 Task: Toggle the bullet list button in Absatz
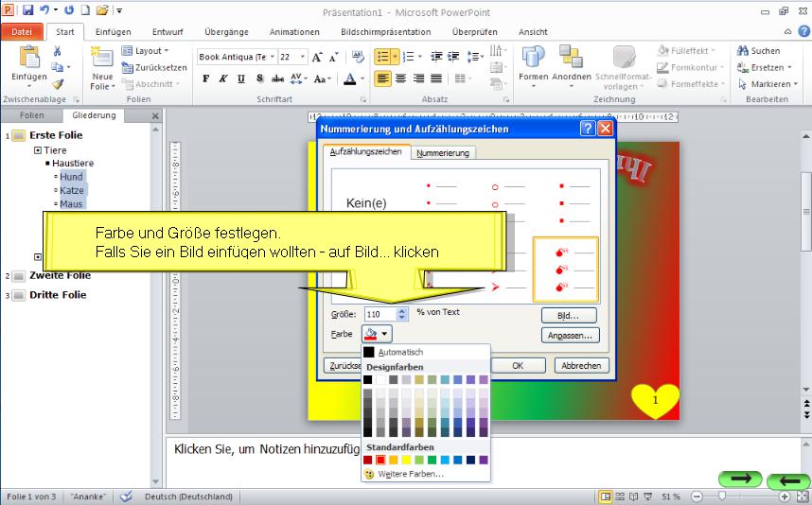click(x=382, y=57)
